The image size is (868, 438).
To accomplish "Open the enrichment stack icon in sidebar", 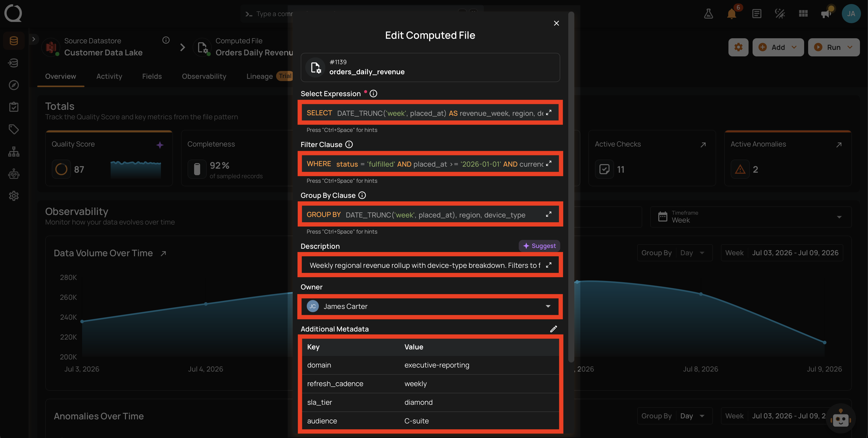I will pyautogui.click(x=14, y=63).
